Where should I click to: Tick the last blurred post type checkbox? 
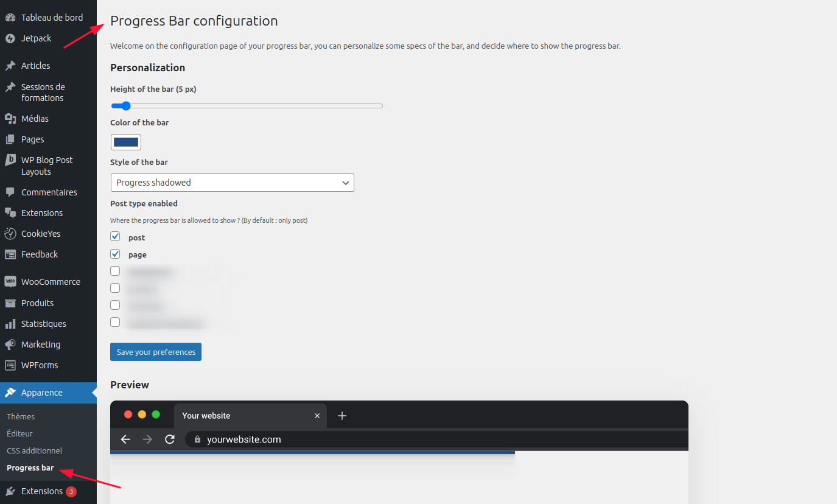click(x=115, y=322)
